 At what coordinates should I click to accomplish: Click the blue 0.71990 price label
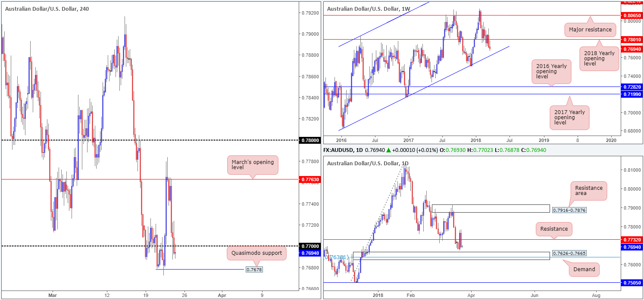tap(631, 94)
